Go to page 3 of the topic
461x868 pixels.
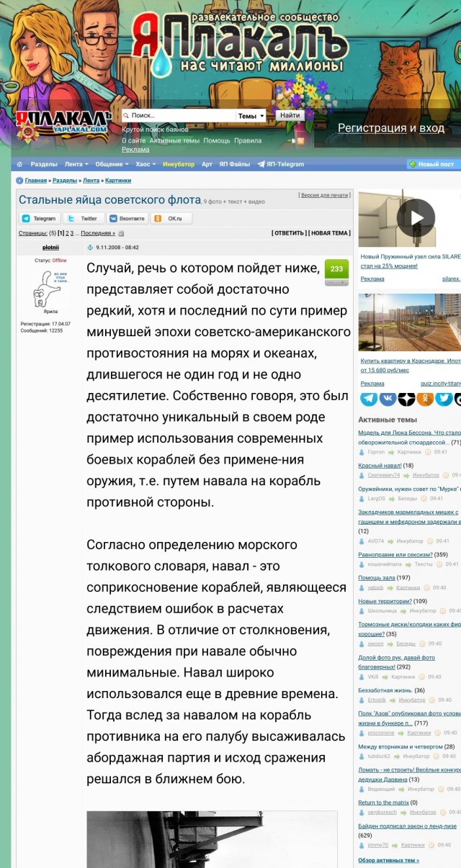[72, 233]
